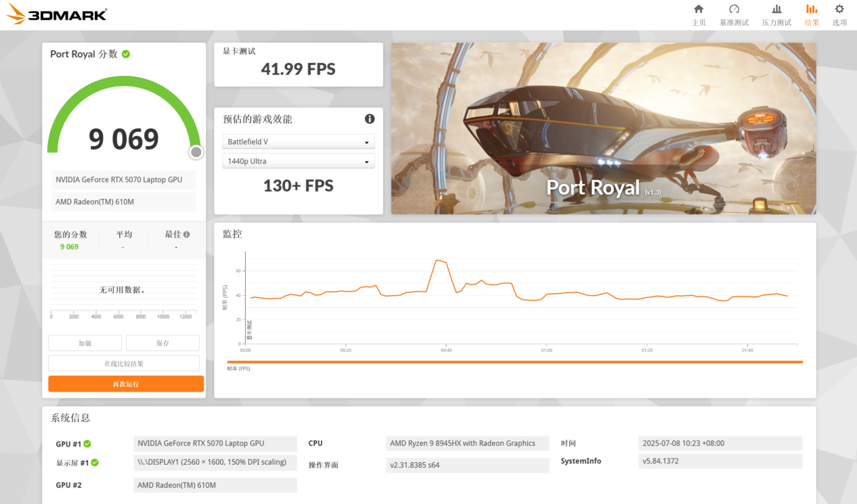857x504 pixels.
Task: Open the Battlefield V game dropdown
Action: pyautogui.click(x=298, y=142)
